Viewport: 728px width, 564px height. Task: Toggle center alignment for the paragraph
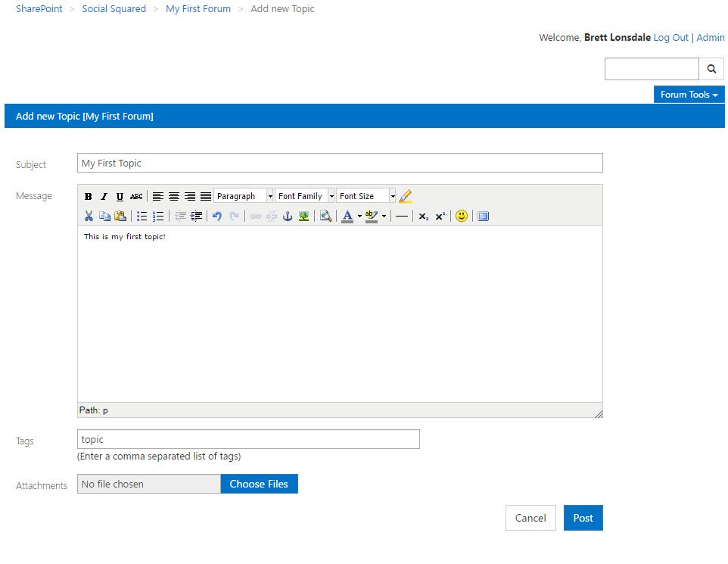(174, 196)
